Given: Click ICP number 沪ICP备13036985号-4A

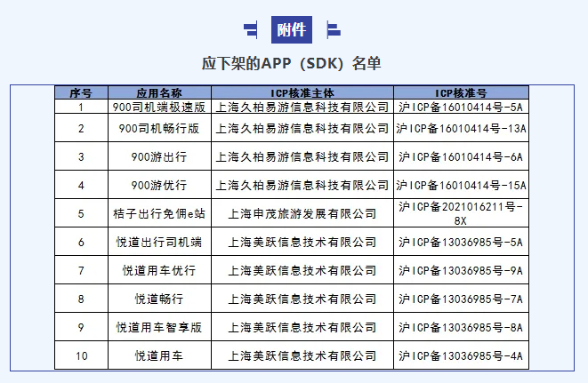Looking at the screenshot, I should point(461,355).
